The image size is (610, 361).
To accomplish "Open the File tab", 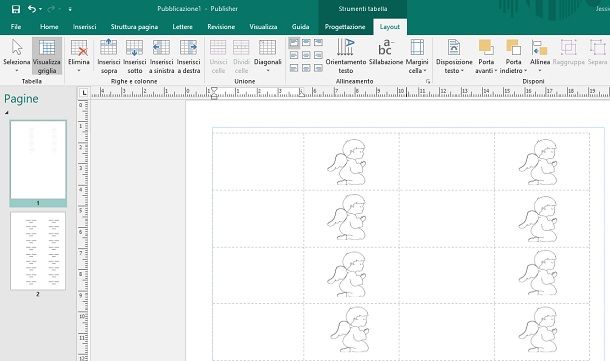I will pyautogui.click(x=16, y=27).
